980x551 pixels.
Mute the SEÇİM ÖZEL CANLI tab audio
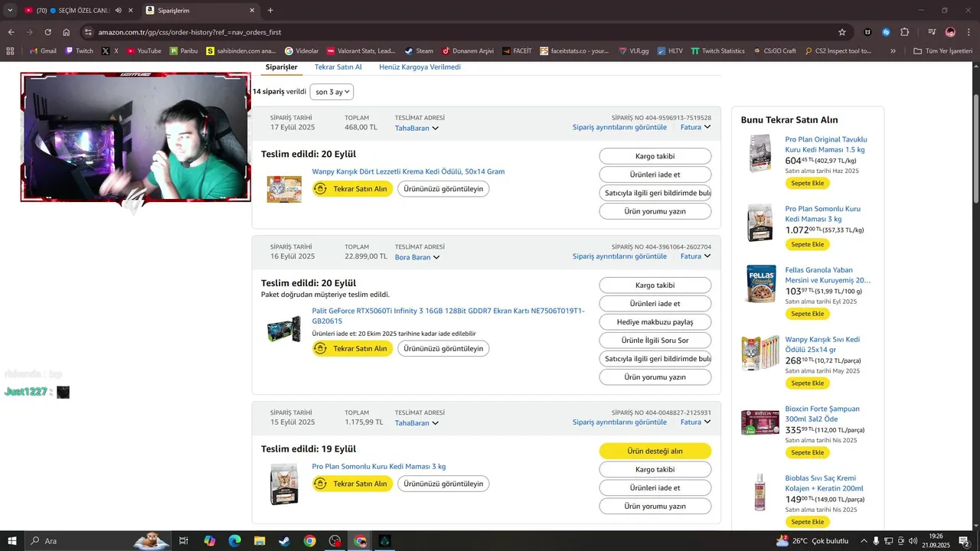pyautogui.click(x=118, y=10)
